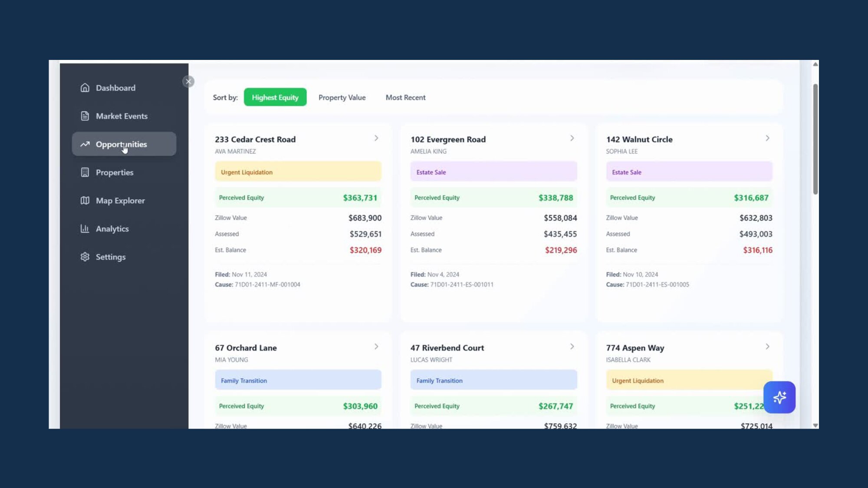Click the Map Explorer map icon
This screenshot has width=868, height=488.
85,201
